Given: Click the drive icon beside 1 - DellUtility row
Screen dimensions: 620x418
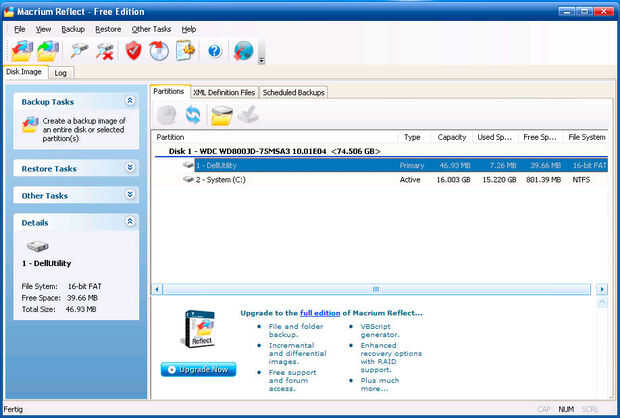Looking at the screenshot, I should (x=188, y=165).
